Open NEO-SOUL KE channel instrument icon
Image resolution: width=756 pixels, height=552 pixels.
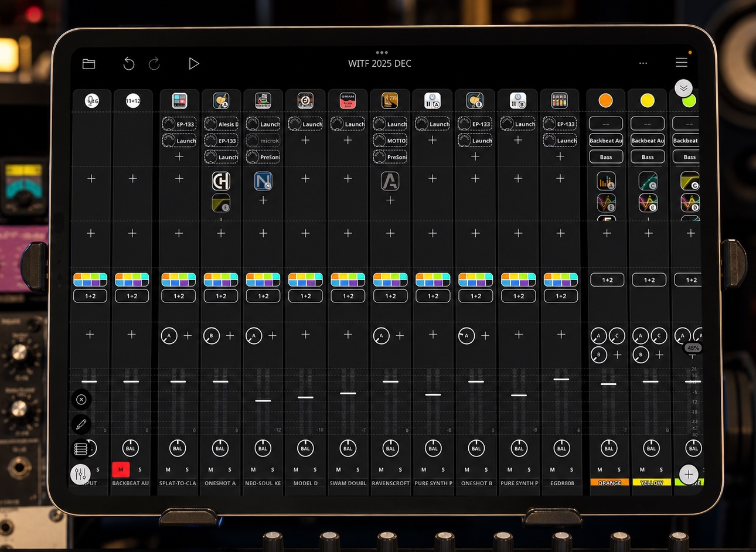[263, 101]
